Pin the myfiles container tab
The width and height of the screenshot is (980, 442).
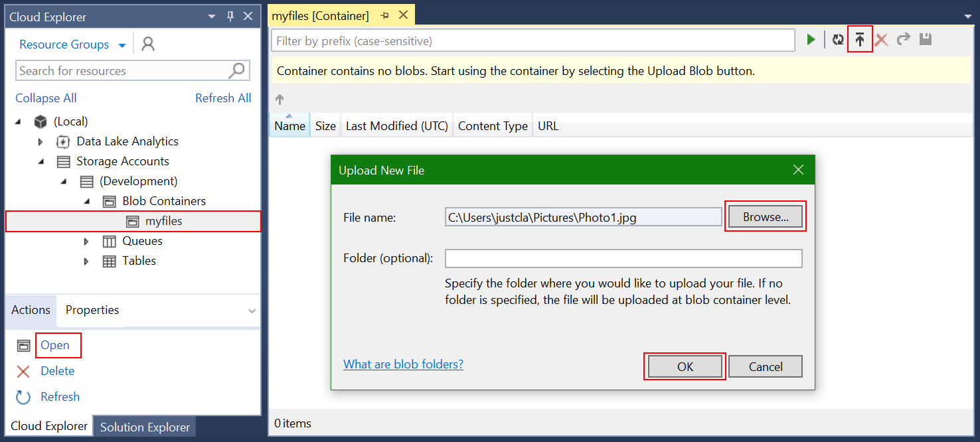click(384, 15)
